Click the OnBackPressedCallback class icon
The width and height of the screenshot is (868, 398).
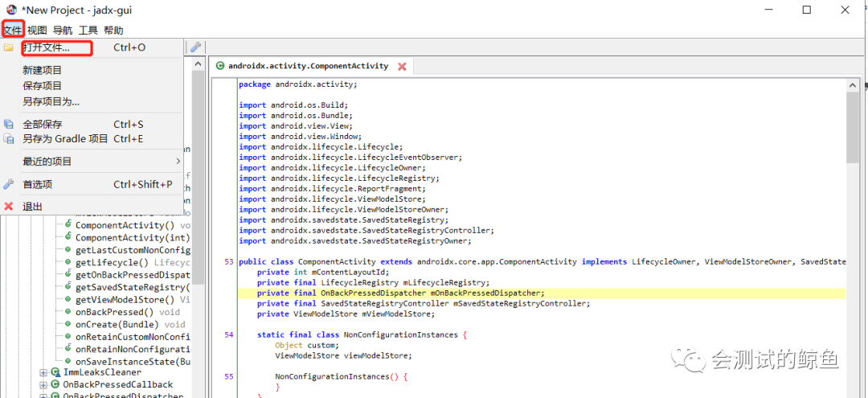point(55,384)
